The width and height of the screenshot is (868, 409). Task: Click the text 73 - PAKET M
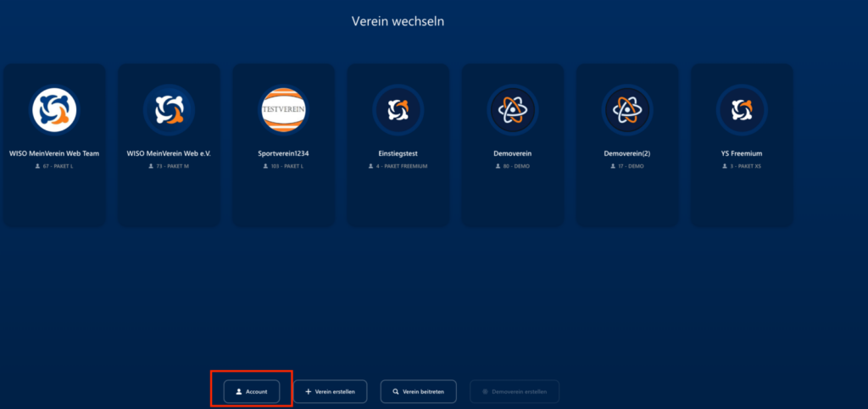tap(173, 166)
